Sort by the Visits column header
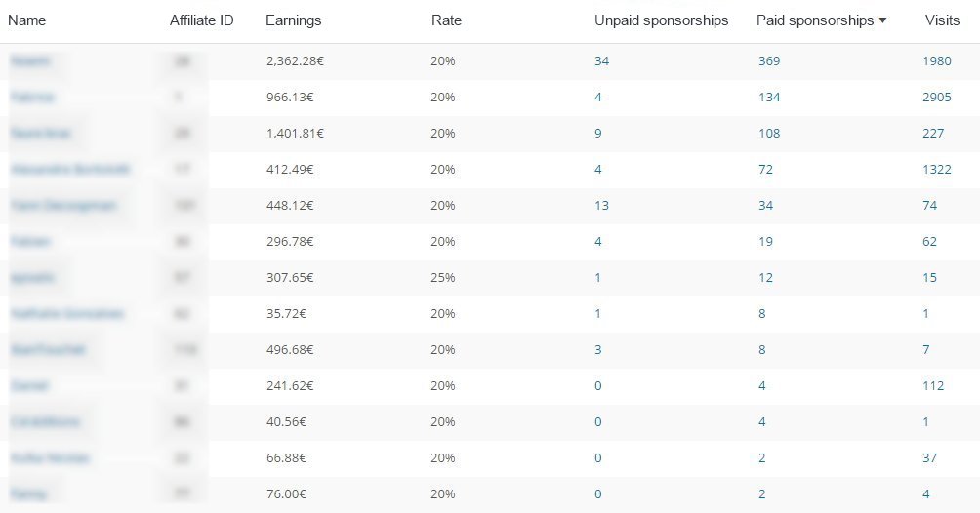The width and height of the screenshot is (980, 513). tap(942, 20)
